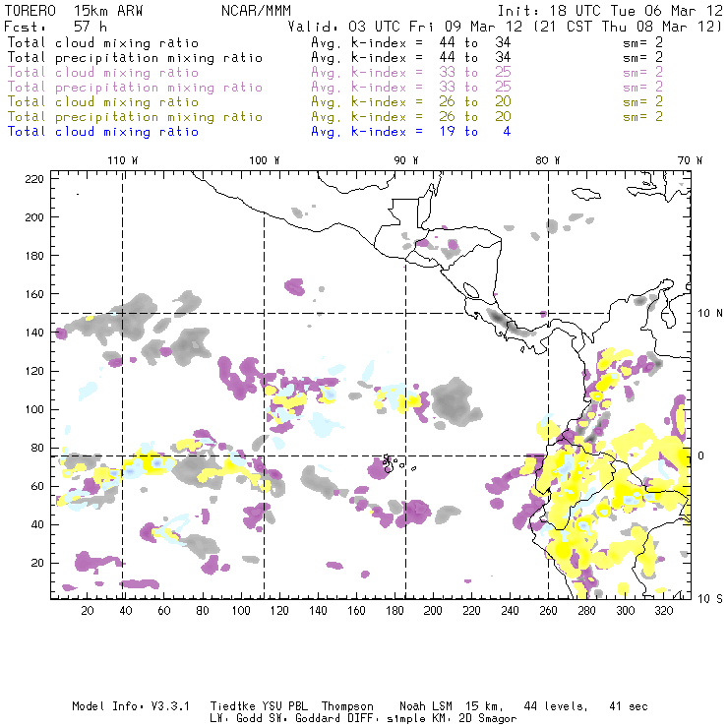Click the olive 'Total cloud mixing ratio' legend label

pyautogui.click(x=103, y=102)
